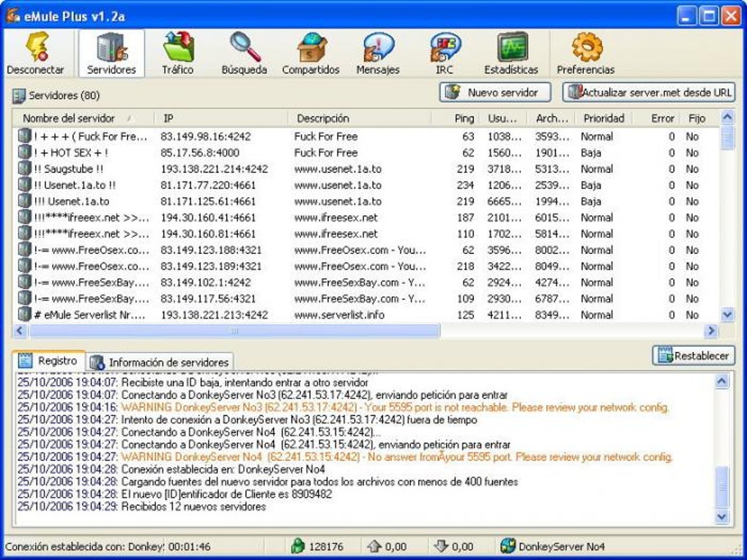Screen dimensions: 747x560
Task: Open Estadísticas statistics view
Action: pyautogui.click(x=511, y=53)
